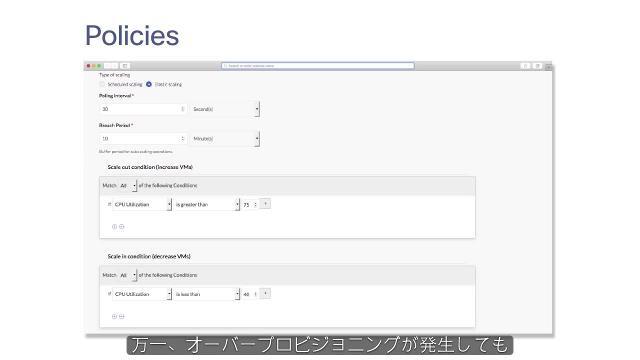The image size is (640, 360).
Task: Click the Polling Interval value field
Action: point(143,109)
